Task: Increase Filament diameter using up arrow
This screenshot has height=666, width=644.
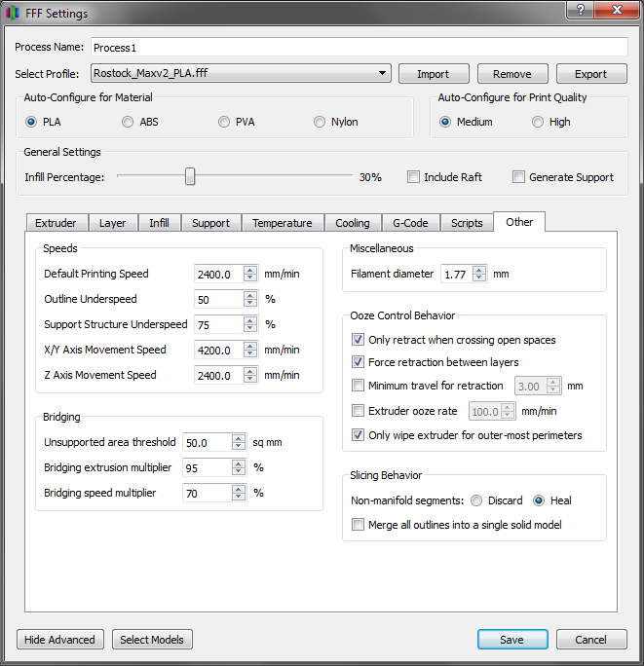Action: click(x=478, y=270)
